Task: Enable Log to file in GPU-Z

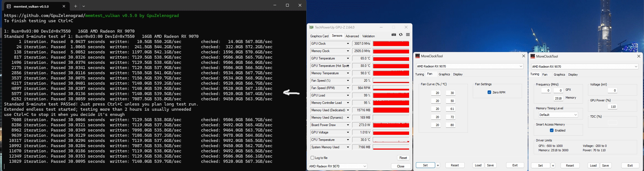Action: click(312, 158)
